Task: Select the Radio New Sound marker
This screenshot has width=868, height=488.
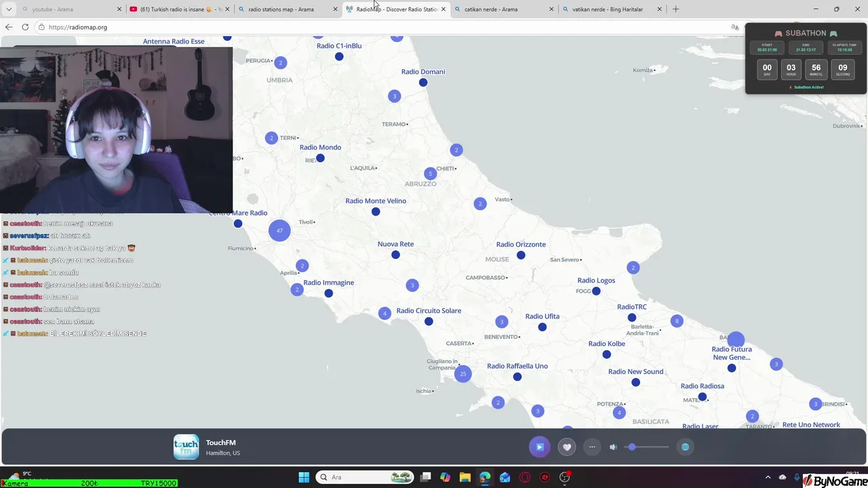Action: pyautogui.click(x=635, y=382)
